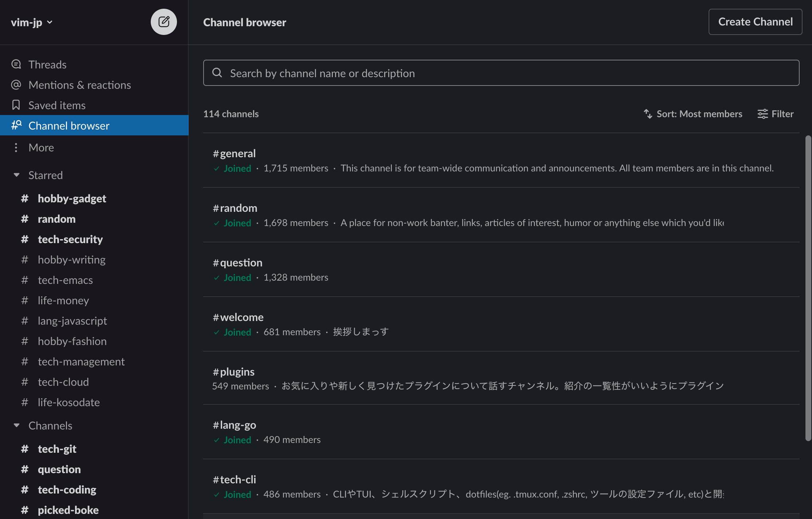Collapse the Channels section
812x519 pixels.
pos(16,425)
